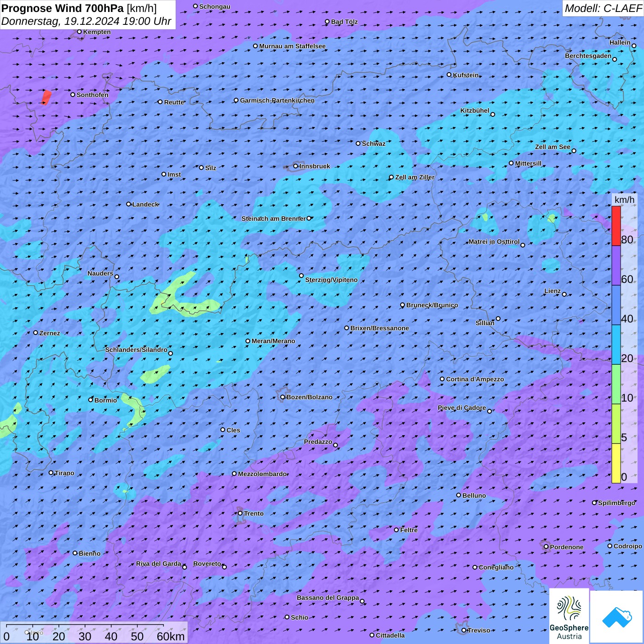Screen dimensions: 644x644
Task: Click the Schongau marker dot
Action: pyautogui.click(x=195, y=6)
